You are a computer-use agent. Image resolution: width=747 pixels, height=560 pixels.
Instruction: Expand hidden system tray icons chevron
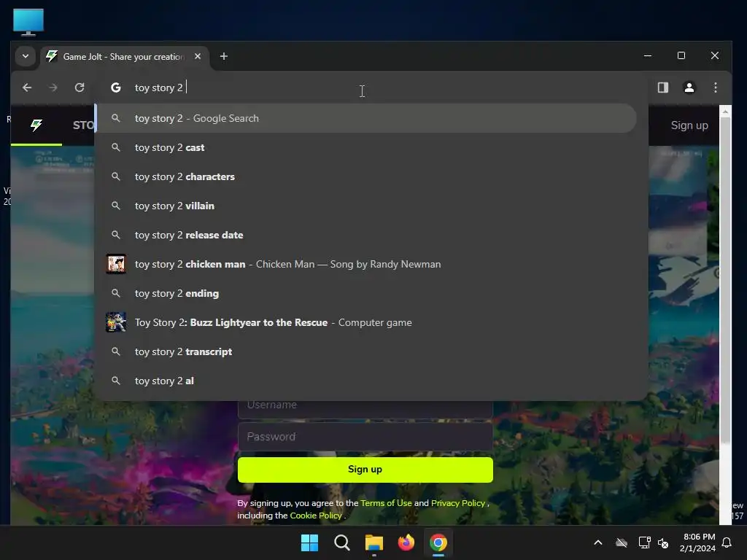tap(598, 542)
